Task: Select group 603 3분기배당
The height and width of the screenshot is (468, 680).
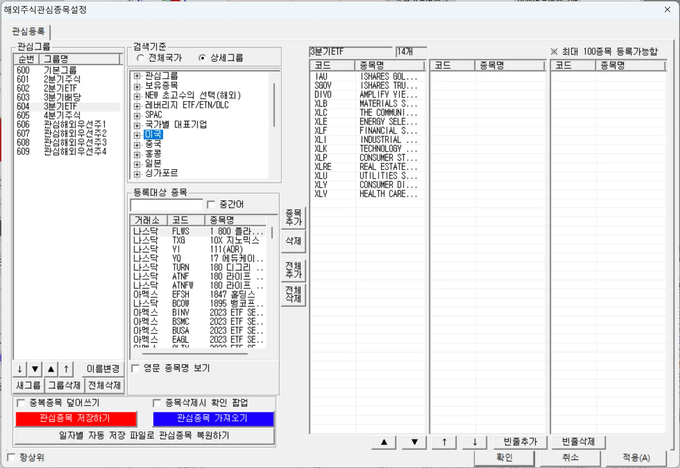Action: [67, 98]
